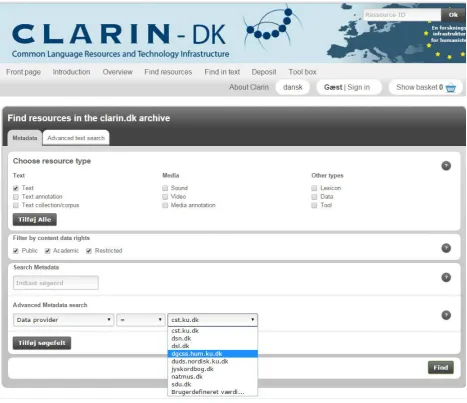Open the Front page menu item
Viewport: 467px width, 403px height.
click(x=23, y=72)
